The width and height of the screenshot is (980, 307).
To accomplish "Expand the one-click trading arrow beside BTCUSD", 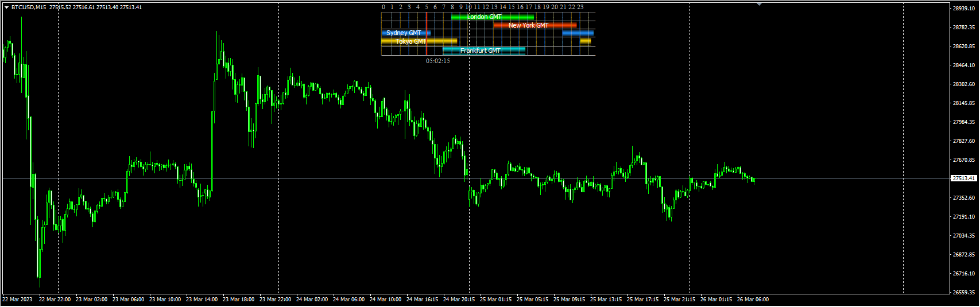I will 6,7.
